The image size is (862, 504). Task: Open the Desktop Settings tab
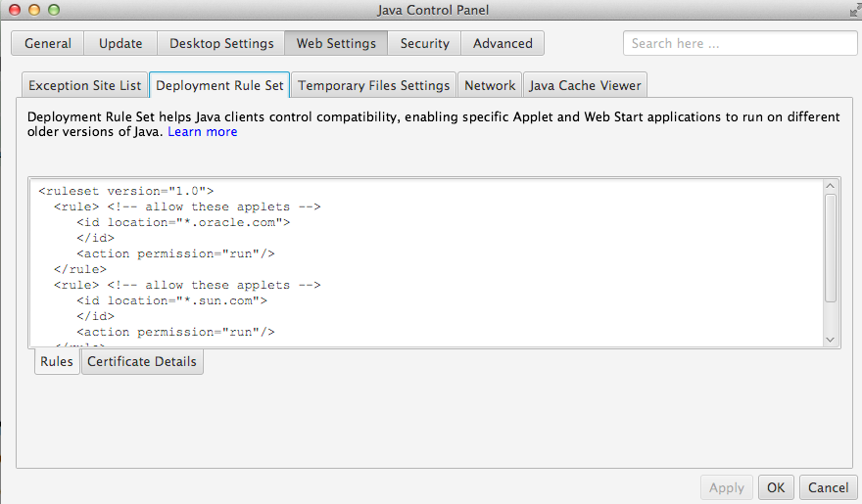coord(221,43)
